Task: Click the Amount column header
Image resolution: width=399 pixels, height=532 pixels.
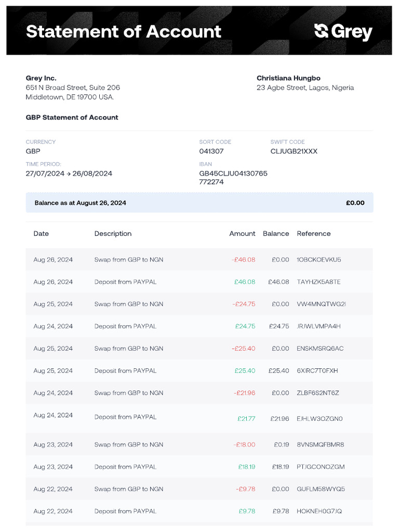Action: (242, 234)
